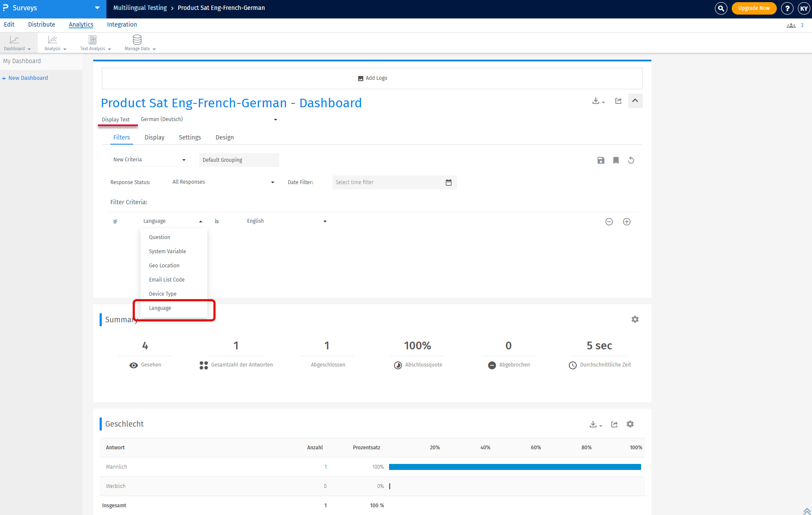This screenshot has height=515, width=812.
Task: Share the Geschlecht chart via export icon
Action: coord(614,424)
